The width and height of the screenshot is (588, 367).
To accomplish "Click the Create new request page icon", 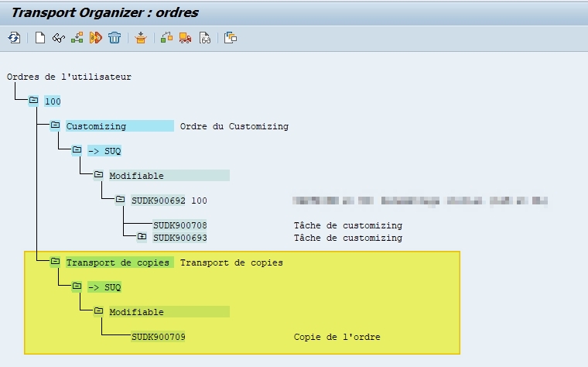I will click(x=40, y=37).
